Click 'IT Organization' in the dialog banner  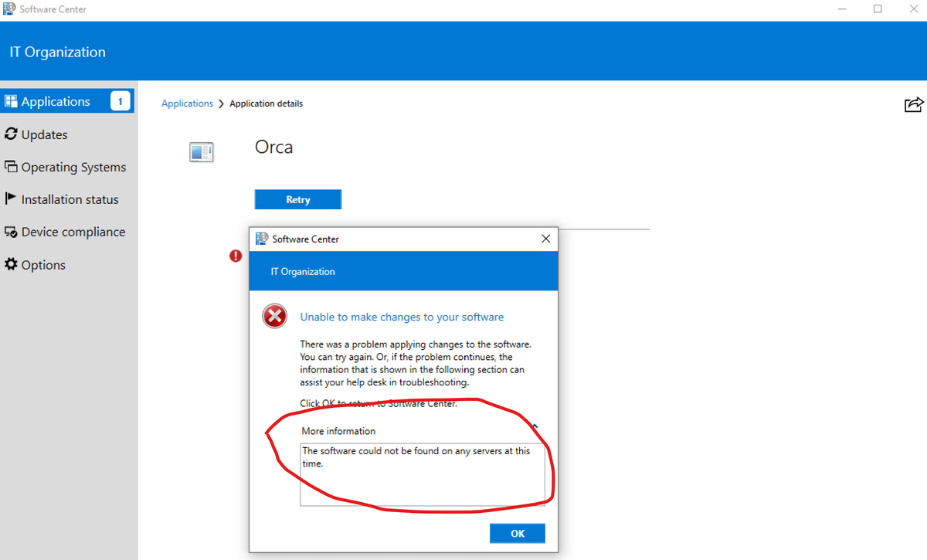click(303, 272)
